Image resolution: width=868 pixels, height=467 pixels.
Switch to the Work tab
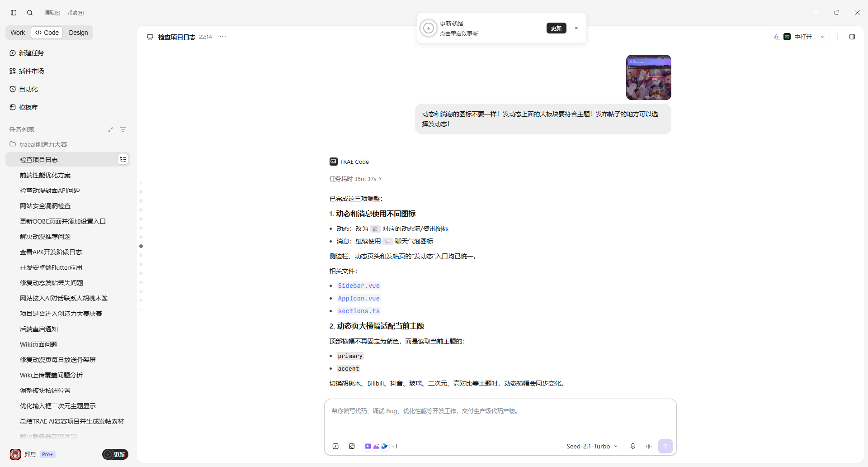coord(18,33)
